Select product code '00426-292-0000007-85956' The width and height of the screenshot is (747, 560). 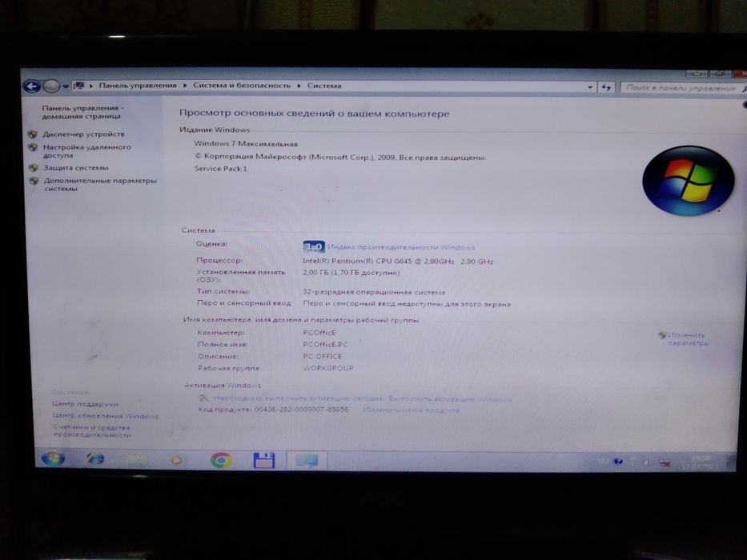point(302,410)
